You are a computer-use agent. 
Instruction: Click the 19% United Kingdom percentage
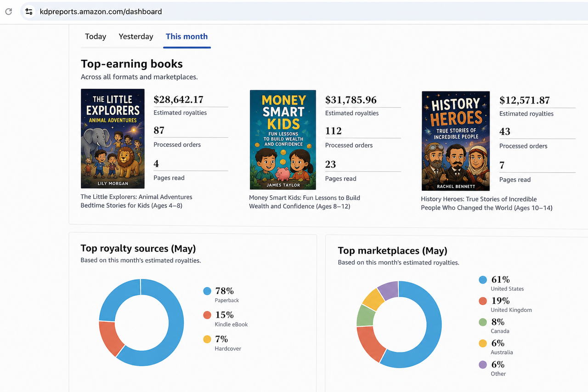[x=500, y=301]
